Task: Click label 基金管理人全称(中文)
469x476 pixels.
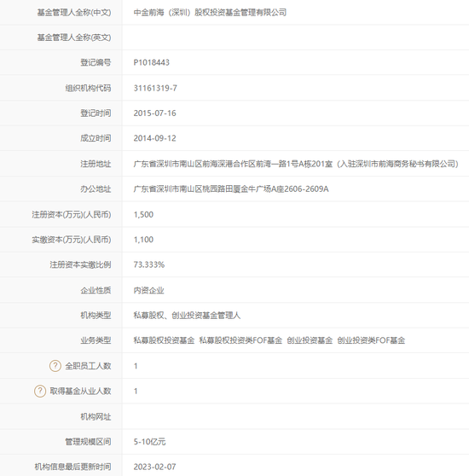Action: 74,13
